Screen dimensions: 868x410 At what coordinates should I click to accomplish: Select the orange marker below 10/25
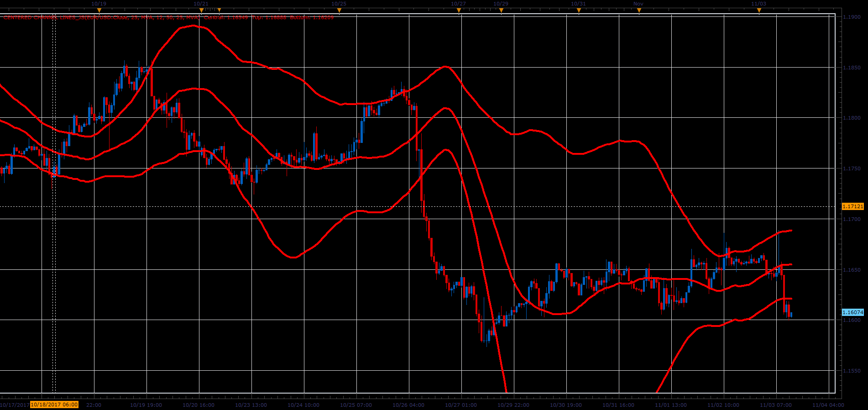point(339,10)
